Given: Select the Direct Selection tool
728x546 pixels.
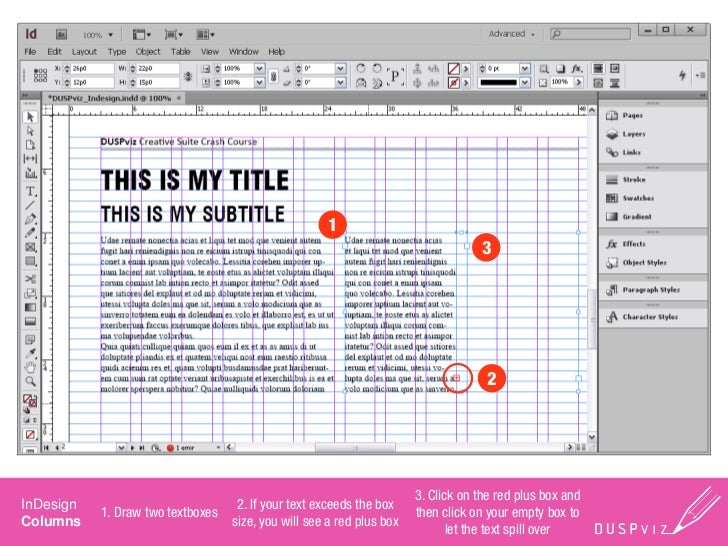Looking at the screenshot, I should coord(30,131).
